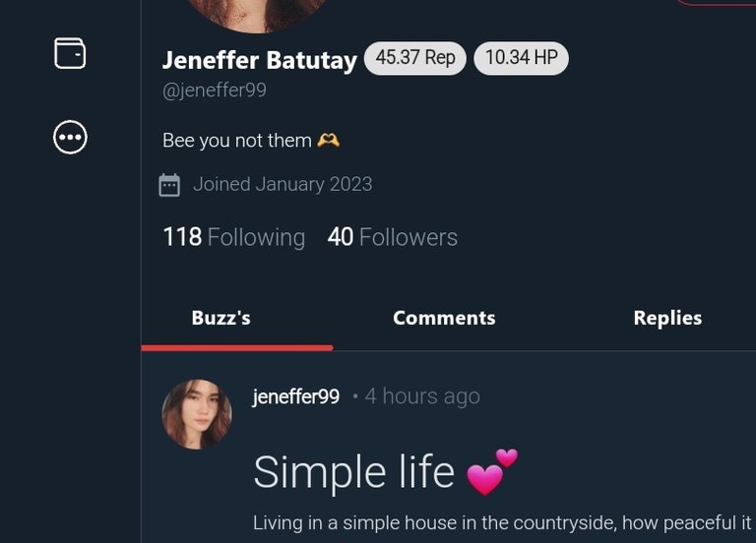756x543 pixels.
Task: Click the 10.34 HP badge
Action: click(521, 58)
